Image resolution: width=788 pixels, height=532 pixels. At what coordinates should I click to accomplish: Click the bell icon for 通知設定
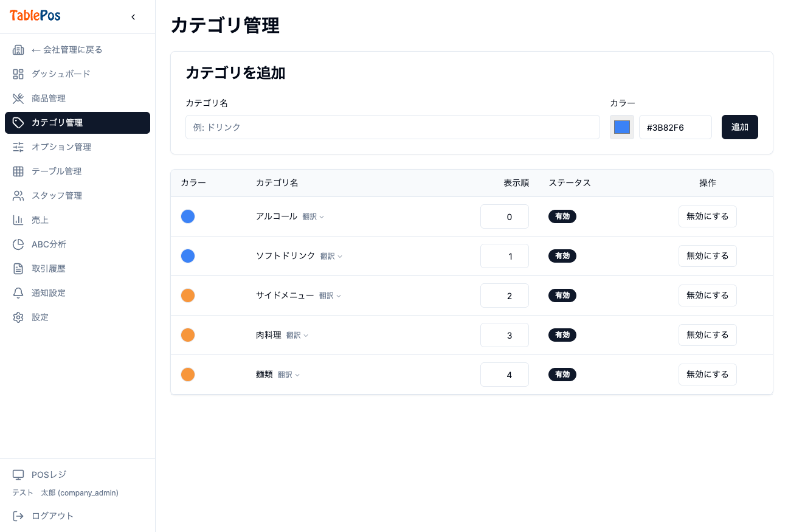18,293
